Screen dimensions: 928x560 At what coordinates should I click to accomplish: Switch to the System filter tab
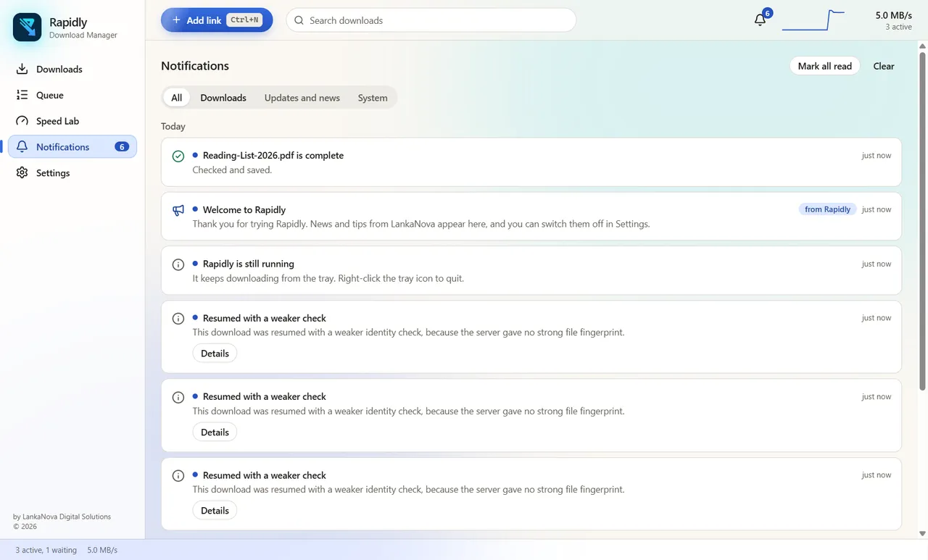(373, 98)
